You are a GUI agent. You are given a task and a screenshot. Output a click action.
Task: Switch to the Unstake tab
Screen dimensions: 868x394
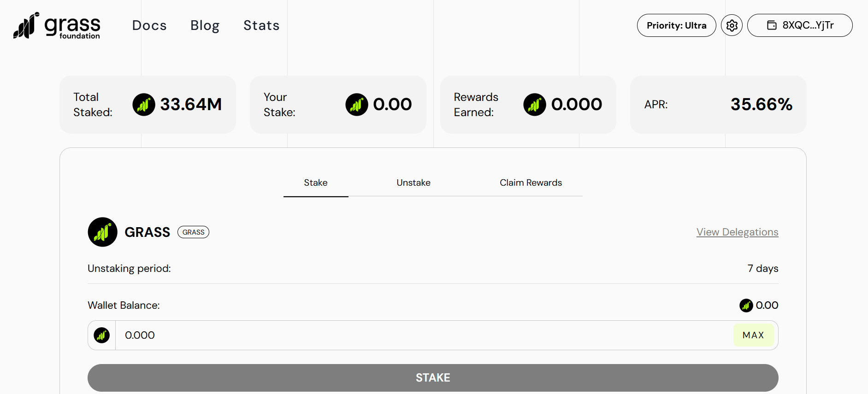[413, 183]
